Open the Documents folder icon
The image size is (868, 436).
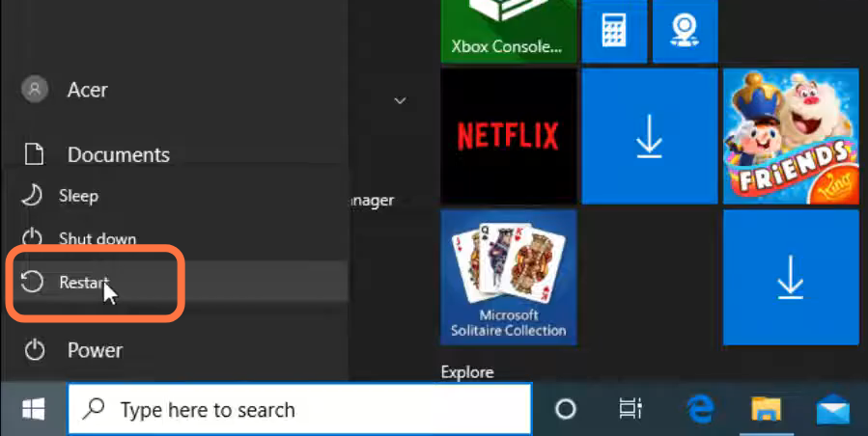click(x=35, y=154)
